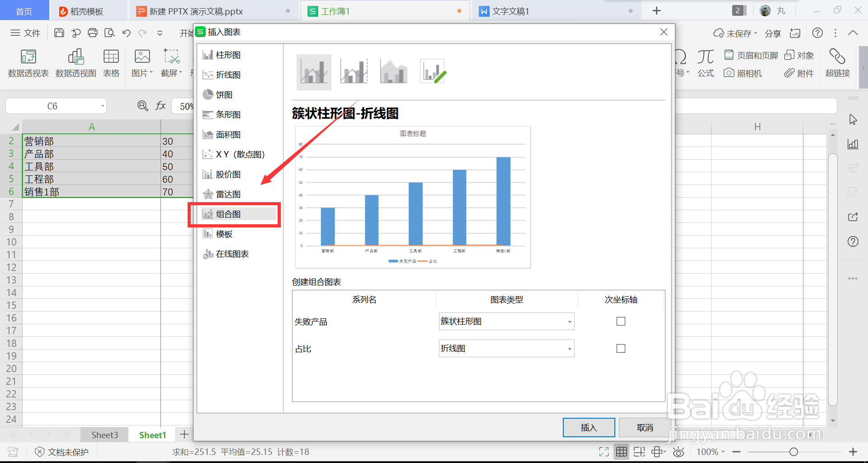
Task: Enable secondary axis for 占比
Action: point(621,349)
